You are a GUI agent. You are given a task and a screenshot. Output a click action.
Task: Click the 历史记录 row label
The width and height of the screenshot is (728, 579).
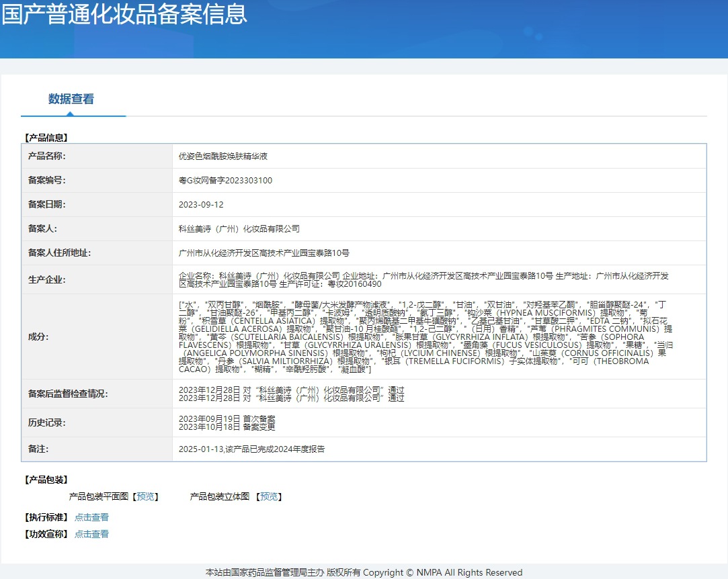click(47, 422)
